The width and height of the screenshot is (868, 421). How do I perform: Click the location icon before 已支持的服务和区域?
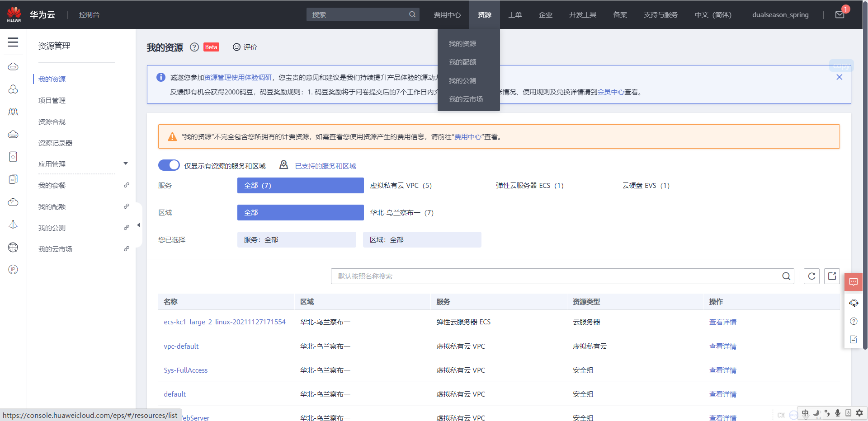(283, 165)
